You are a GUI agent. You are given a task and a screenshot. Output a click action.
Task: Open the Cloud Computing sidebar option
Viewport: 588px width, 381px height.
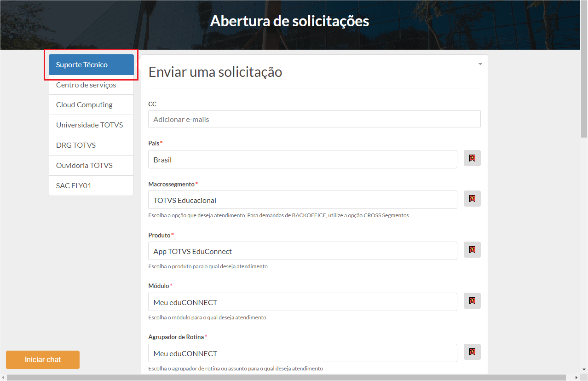(91, 105)
